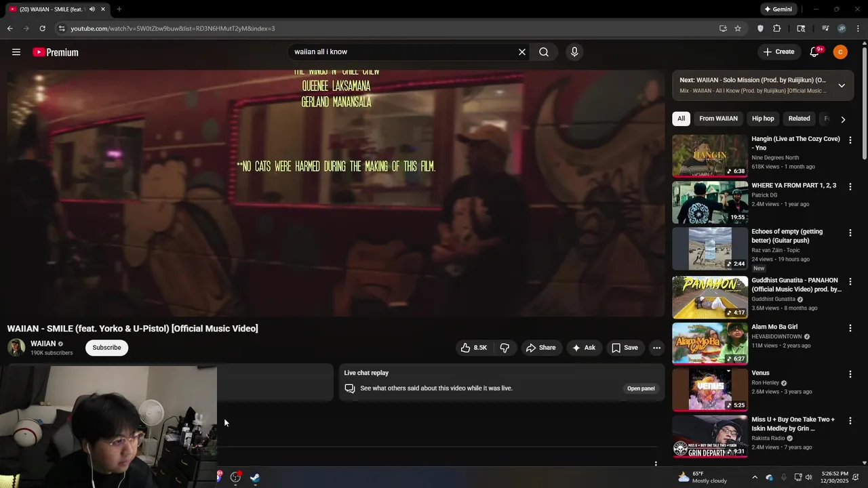Select the All filter chip
The width and height of the screenshot is (868, 488).
coord(681,119)
